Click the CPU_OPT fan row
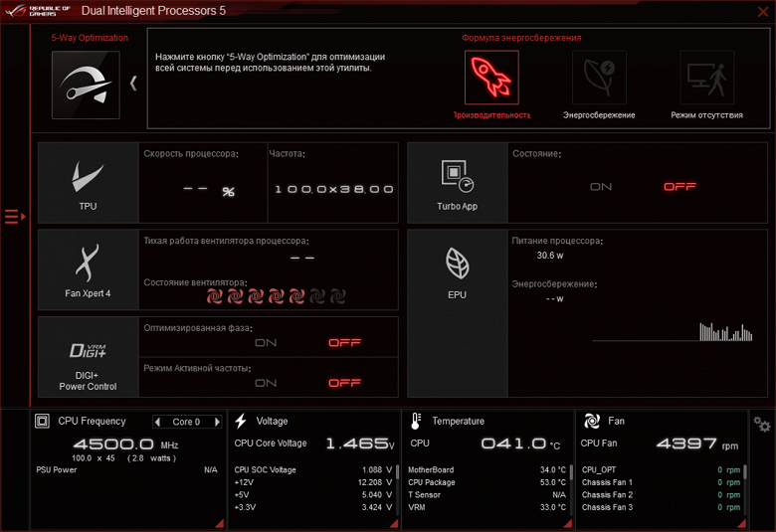 pyautogui.click(x=662, y=469)
